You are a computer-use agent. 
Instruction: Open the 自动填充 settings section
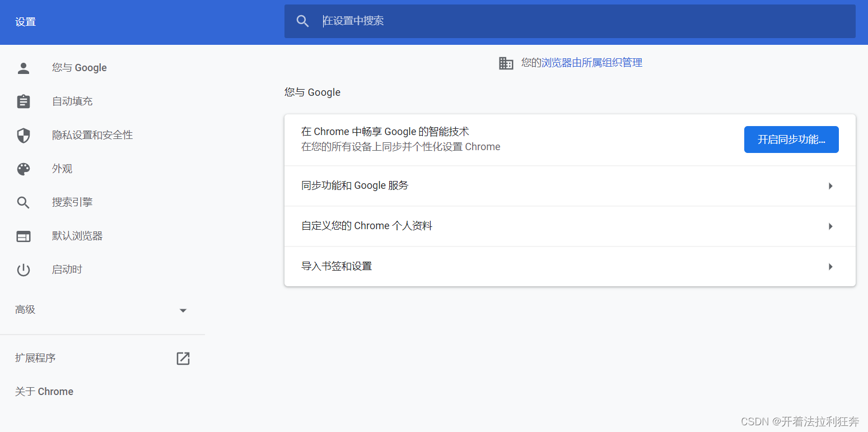72,101
